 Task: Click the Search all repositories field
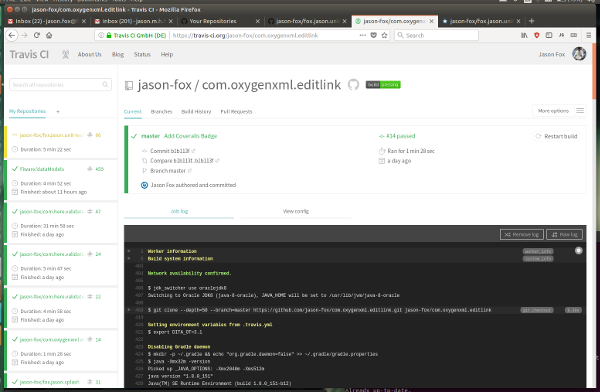(60, 85)
